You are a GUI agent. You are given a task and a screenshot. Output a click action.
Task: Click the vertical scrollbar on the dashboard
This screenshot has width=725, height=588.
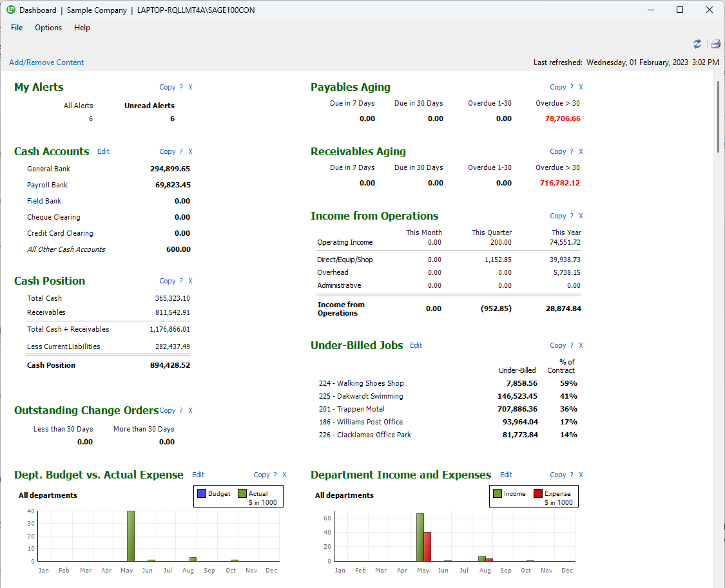click(x=719, y=116)
